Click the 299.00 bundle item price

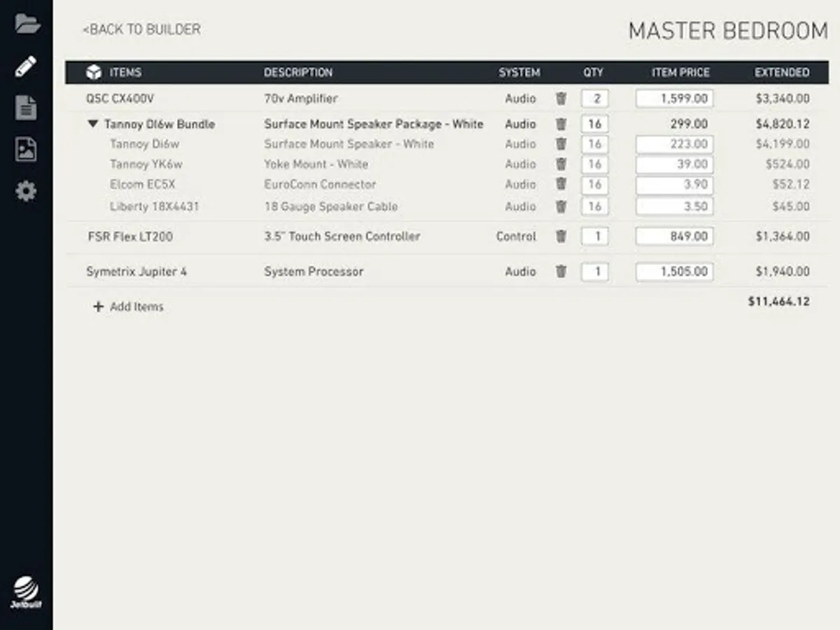tap(689, 124)
